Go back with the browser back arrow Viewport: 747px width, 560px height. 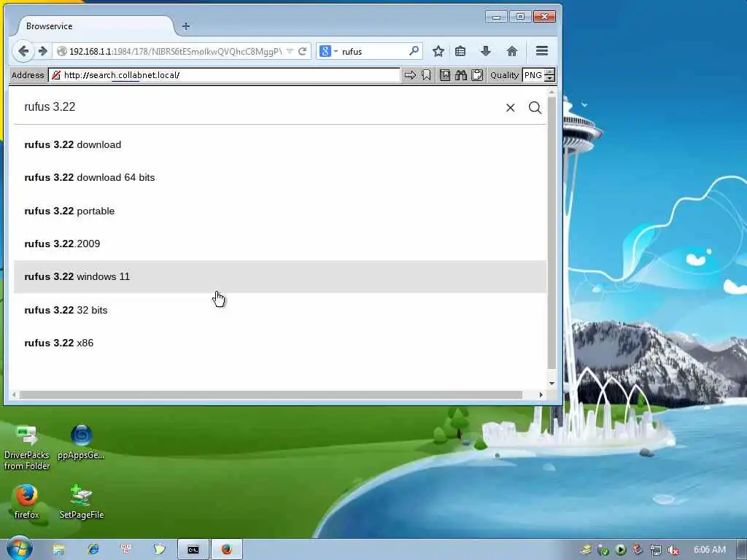tap(23, 51)
